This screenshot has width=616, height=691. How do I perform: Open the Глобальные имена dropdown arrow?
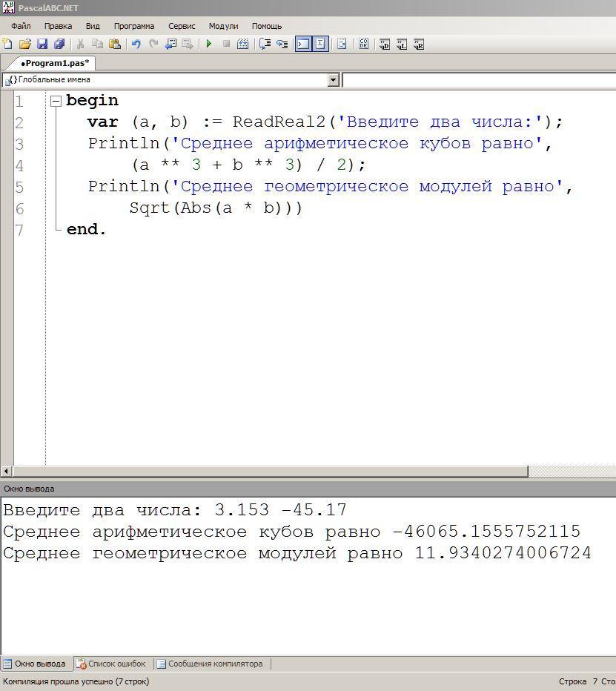click(334, 80)
